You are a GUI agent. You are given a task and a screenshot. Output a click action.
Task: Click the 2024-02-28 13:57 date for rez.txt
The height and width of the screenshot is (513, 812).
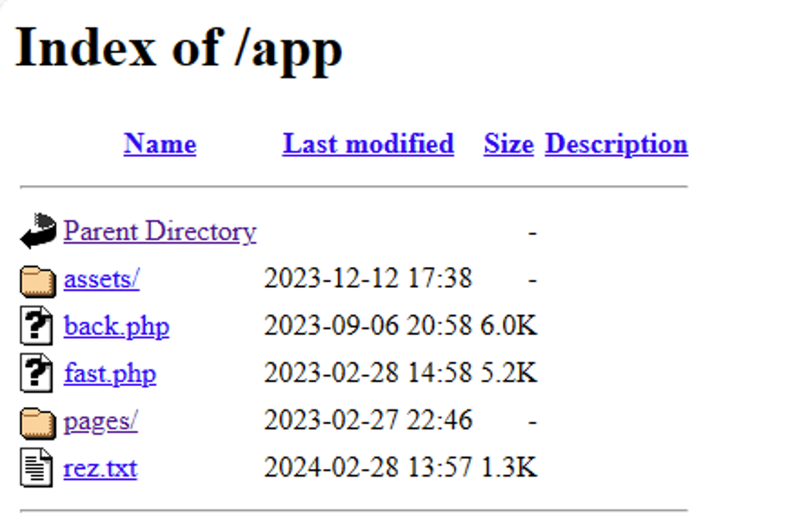click(x=367, y=469)
